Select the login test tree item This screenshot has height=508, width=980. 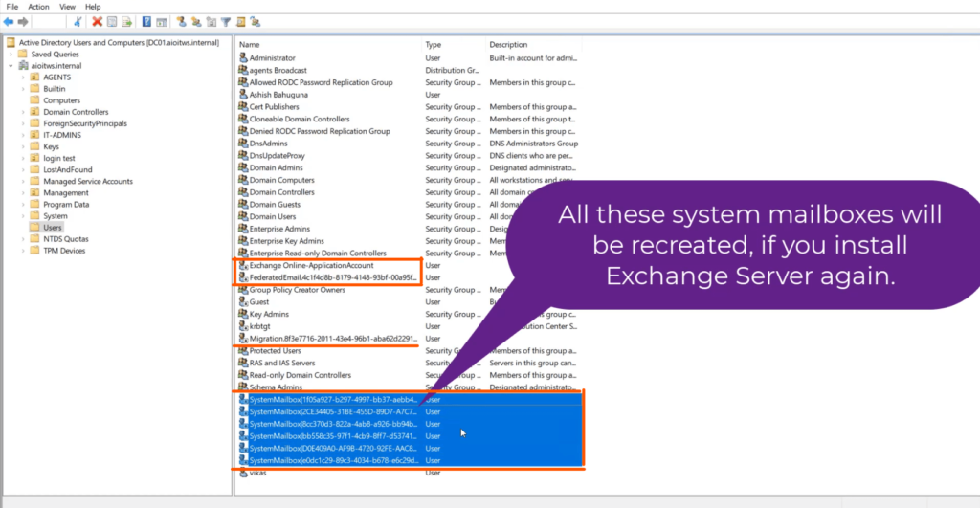click(58, 158)
